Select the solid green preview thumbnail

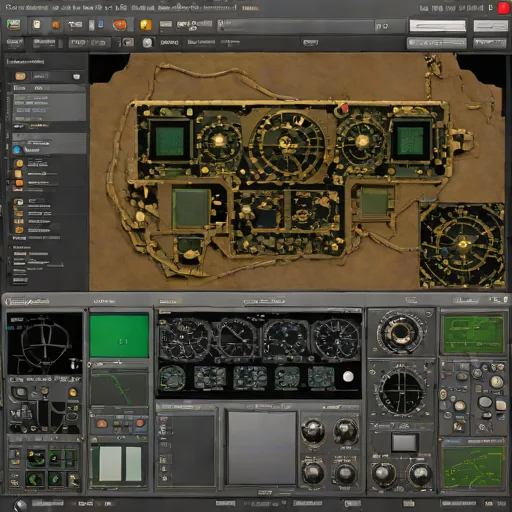[x=119, y=337]
